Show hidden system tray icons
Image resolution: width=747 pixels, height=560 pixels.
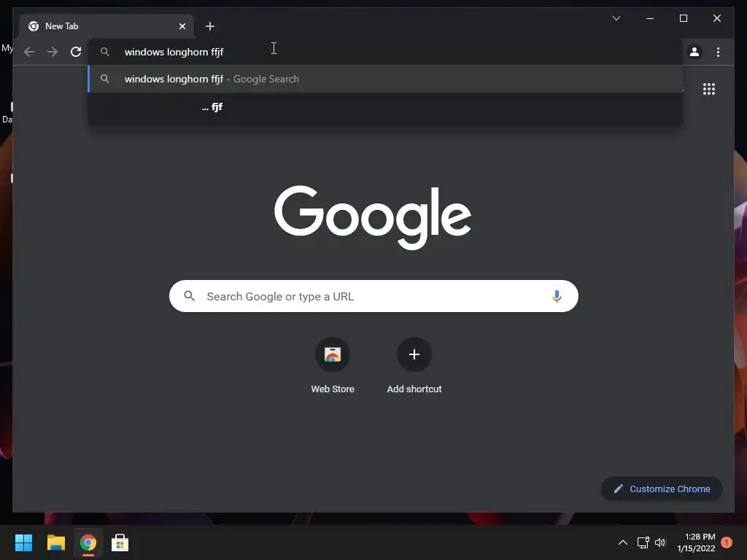point(623,542)
